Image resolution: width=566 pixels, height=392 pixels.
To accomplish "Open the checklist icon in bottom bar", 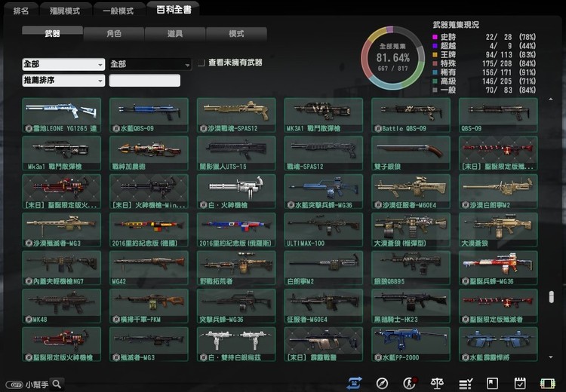I will [x=466, y=384].
